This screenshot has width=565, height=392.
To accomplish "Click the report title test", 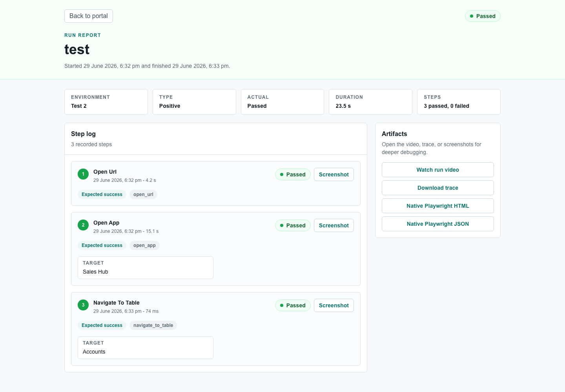I will point(77,49).
